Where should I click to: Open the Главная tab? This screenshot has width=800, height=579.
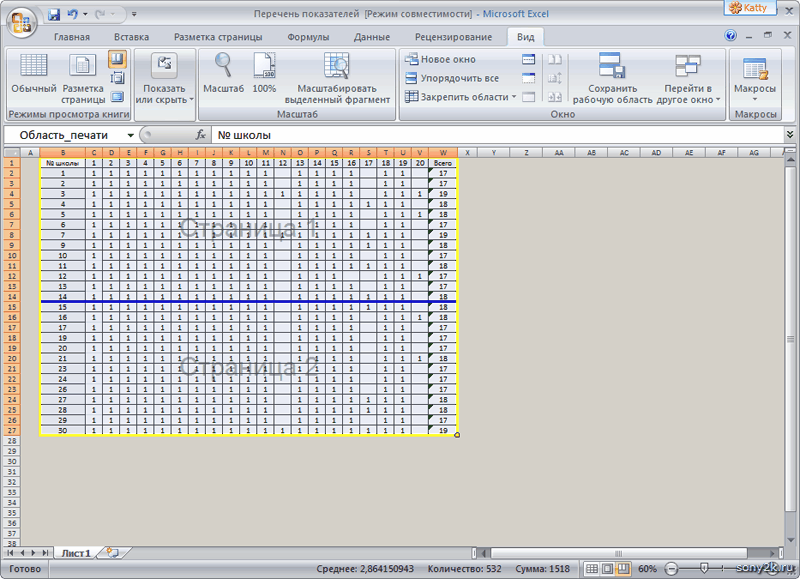pyautogui.click(x=72, y=37)
